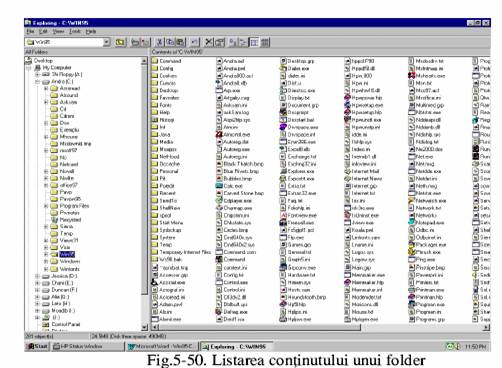Switch to HP Status Window taskbar button
Viewport: 502px width, 368px height.
coord(88,347)
